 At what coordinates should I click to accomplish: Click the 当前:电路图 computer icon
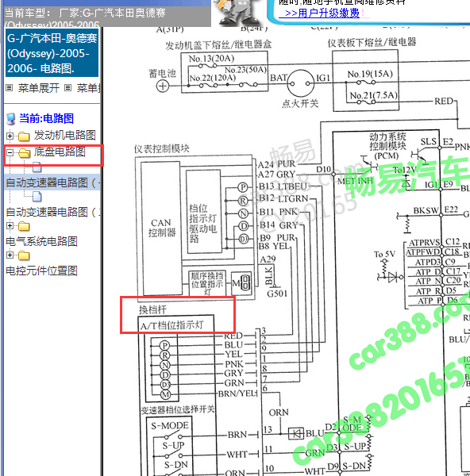click(11, 119)
